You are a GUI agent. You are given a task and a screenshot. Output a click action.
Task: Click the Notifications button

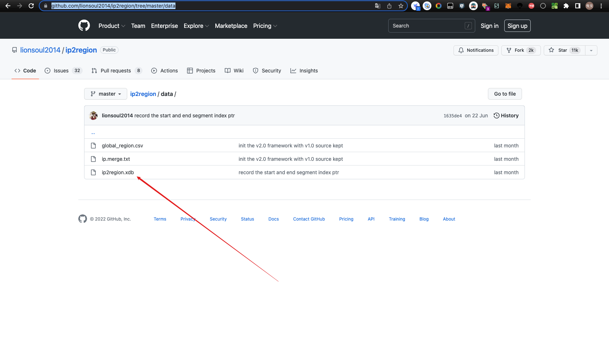pos(476,50)
